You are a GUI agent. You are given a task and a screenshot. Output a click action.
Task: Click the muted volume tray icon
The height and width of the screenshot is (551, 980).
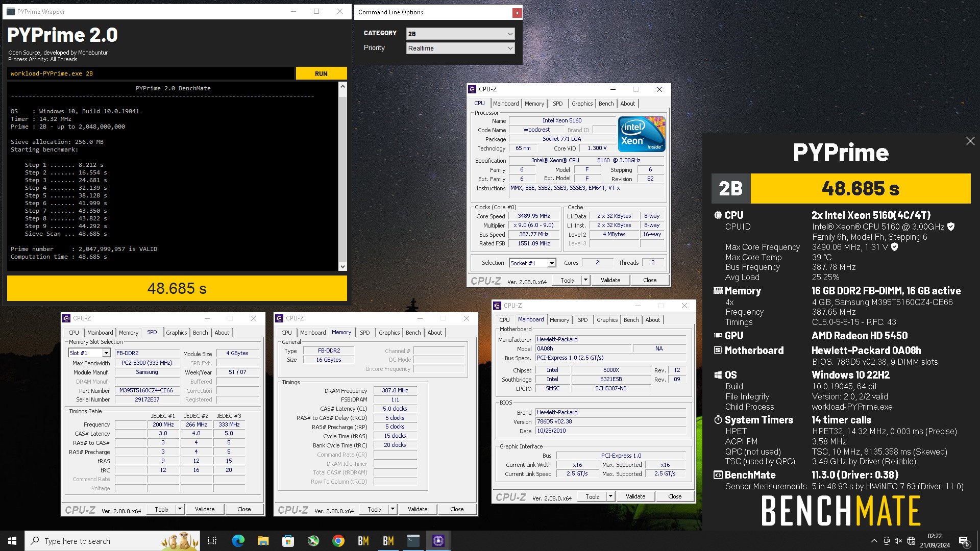click(x=898, y=541)
